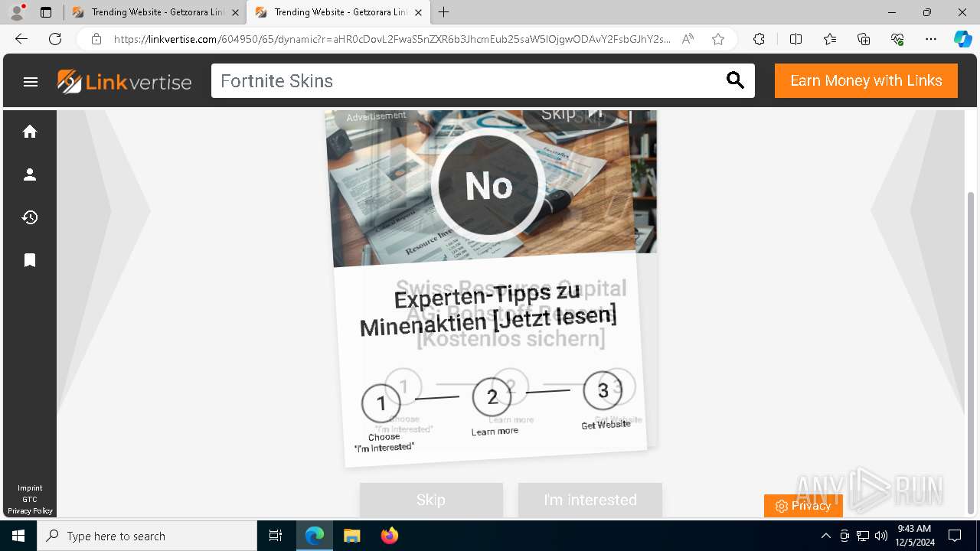
Task: Open Settings and more ellipsis menu
Action: click(931, 39)
